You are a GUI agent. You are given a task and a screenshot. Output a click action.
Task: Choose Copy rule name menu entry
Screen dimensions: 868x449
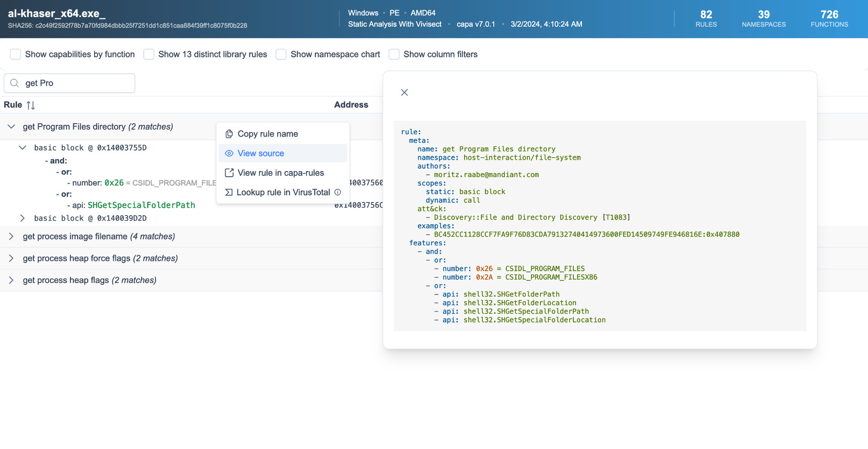tap(283, 134)
